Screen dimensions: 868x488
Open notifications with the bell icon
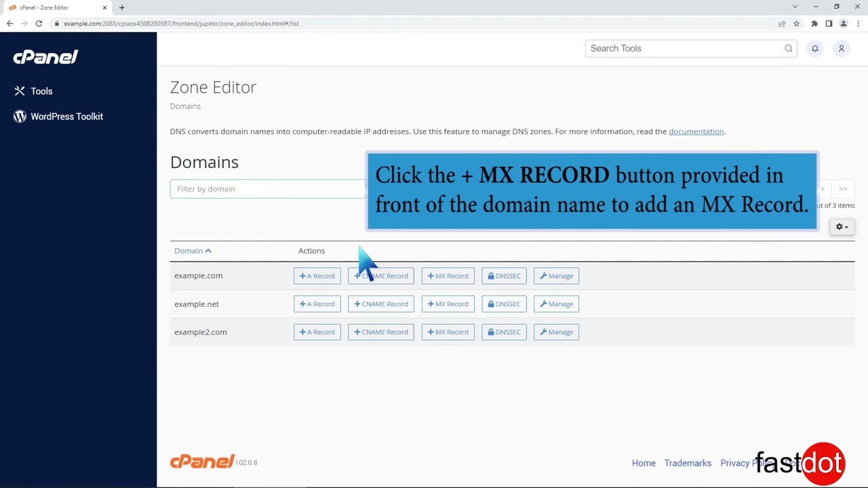click(815, 48)
